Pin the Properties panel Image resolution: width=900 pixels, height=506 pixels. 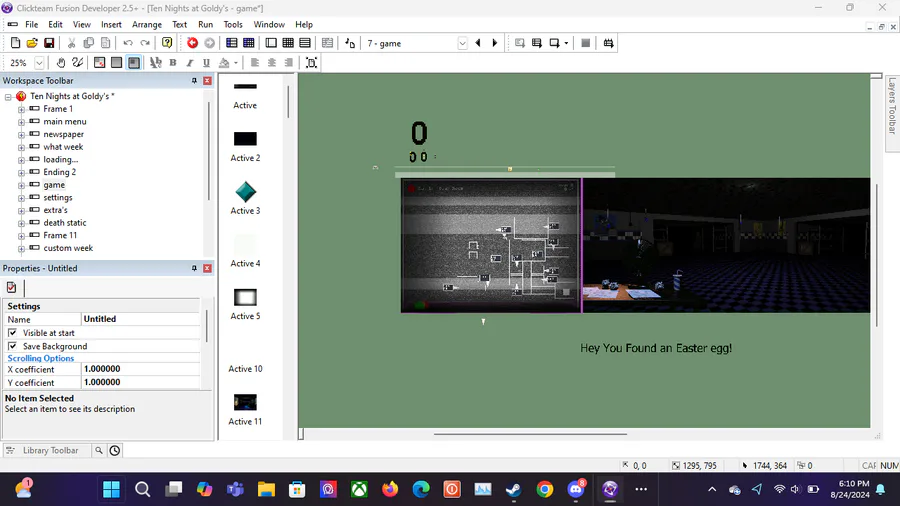click(x=194, y=268)
